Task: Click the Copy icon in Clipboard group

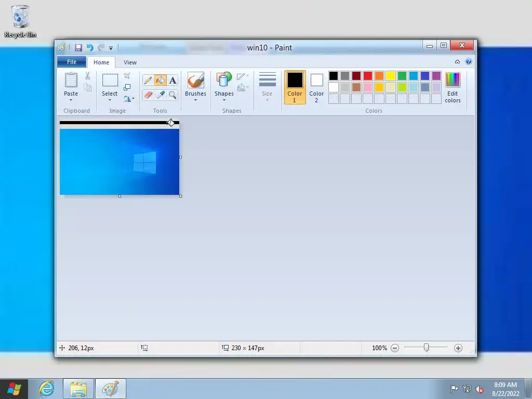Action: [x=87, y=87]
